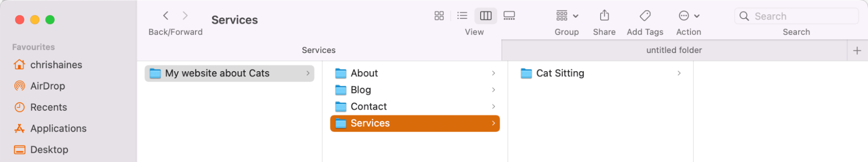Click the Share icon
Screen dimensions: 868x162
pos(604,16)
